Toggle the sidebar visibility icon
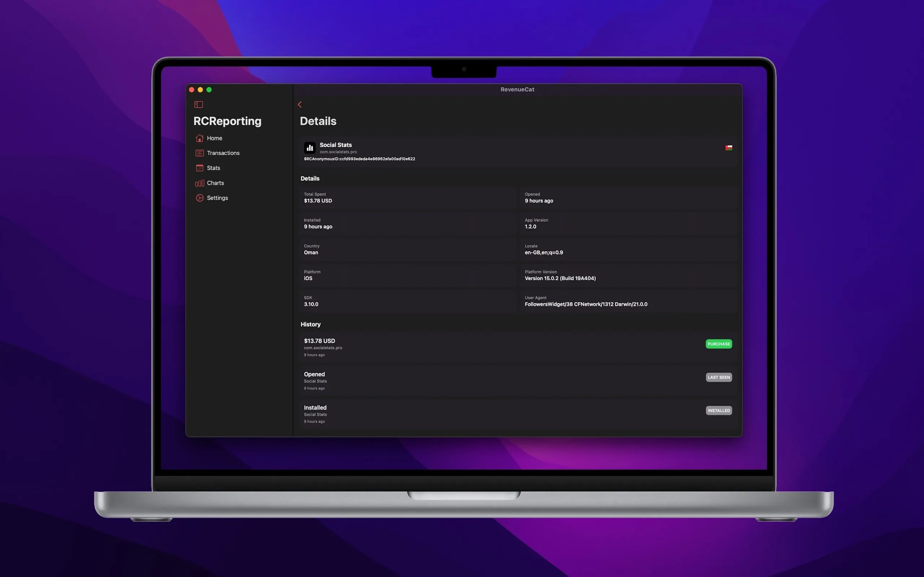The height and width of the screenshot is (577, 924). point(199,105)
